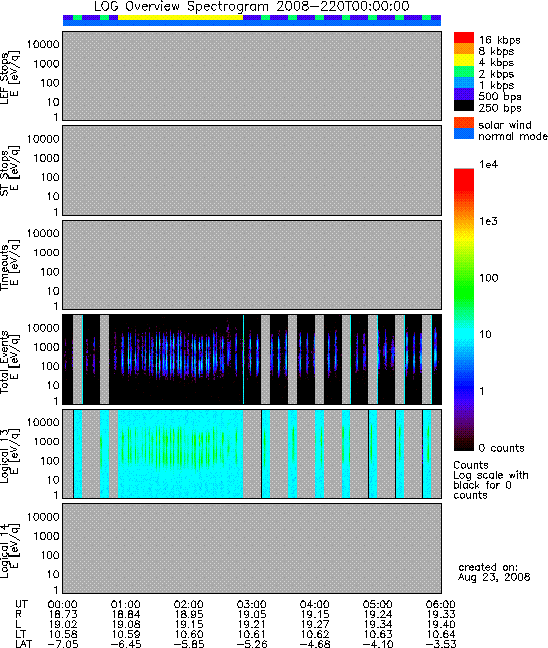Click the UT 03:00 time label
The width and height of the screenshot is (548, 648).
(x=252, y=604)
